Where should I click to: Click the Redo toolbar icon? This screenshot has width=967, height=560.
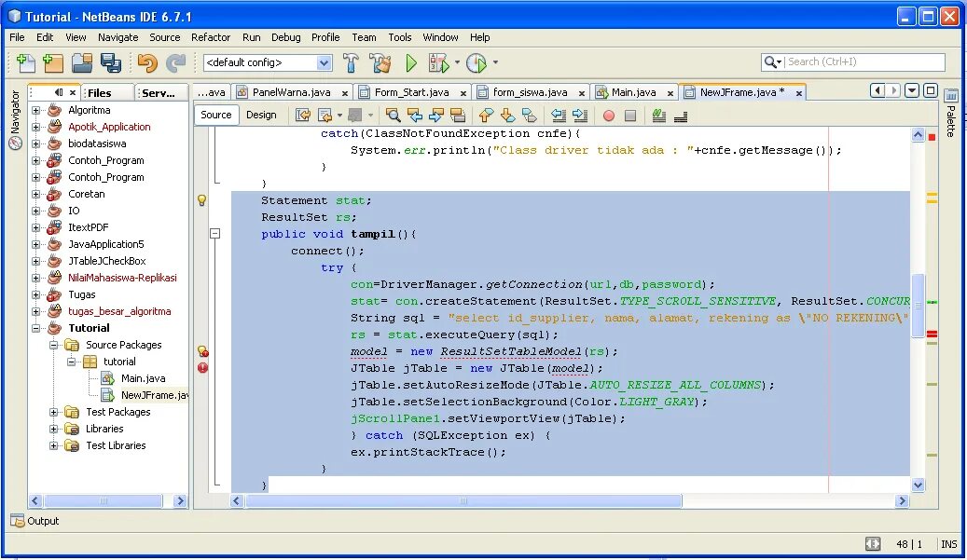pos(175,62)
